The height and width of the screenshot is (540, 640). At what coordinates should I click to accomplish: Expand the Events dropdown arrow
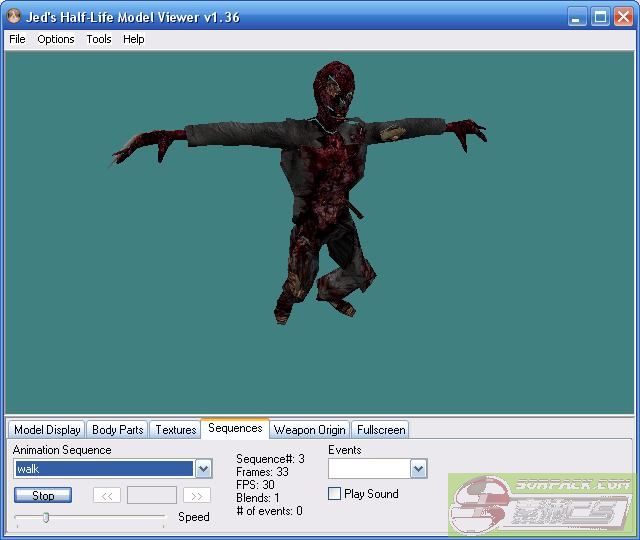click(418, 469)
